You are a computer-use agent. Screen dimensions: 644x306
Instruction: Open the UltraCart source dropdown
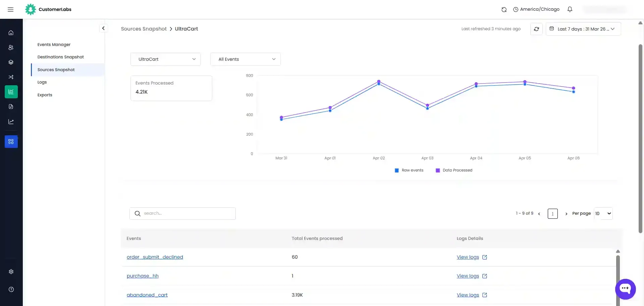166,59
